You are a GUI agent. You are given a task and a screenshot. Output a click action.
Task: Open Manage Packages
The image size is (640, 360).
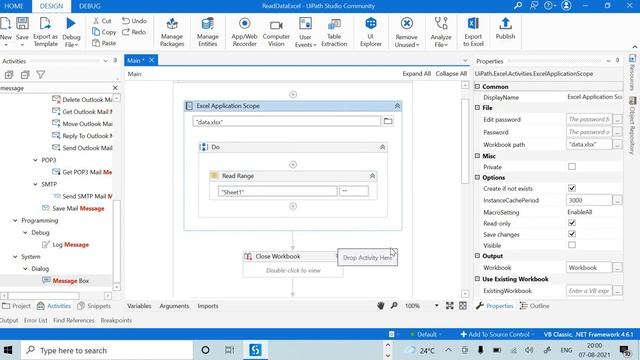(172, 32)
